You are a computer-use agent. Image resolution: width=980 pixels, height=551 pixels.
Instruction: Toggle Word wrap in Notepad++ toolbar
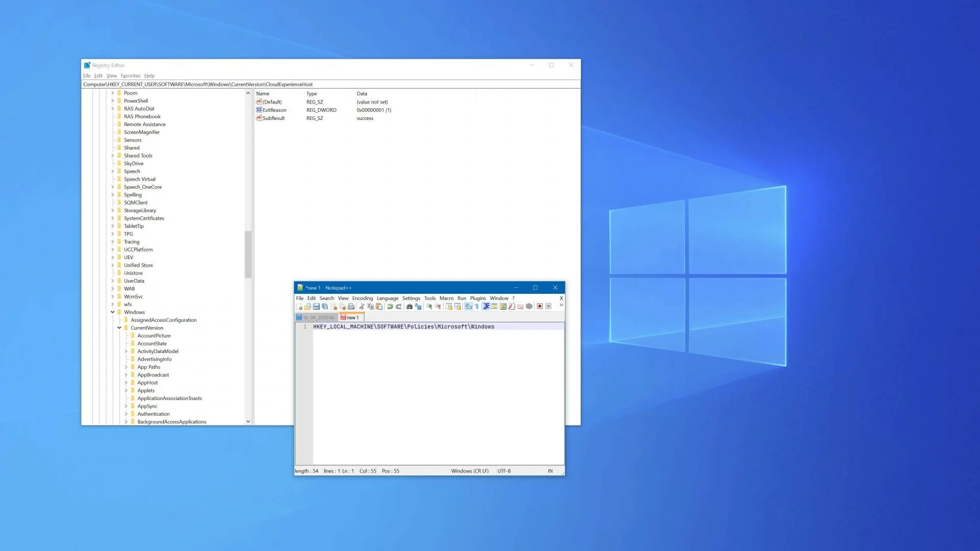tap(468, 306)
